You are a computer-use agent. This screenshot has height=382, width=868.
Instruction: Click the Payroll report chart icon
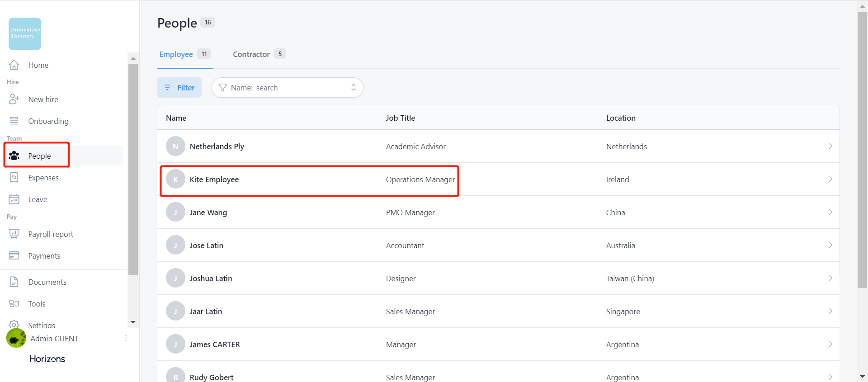click(x=14, y=234)
